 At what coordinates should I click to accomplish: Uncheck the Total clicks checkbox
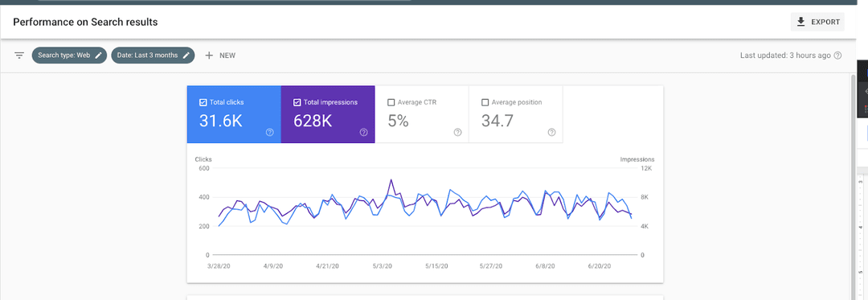[x=203, y=102]
